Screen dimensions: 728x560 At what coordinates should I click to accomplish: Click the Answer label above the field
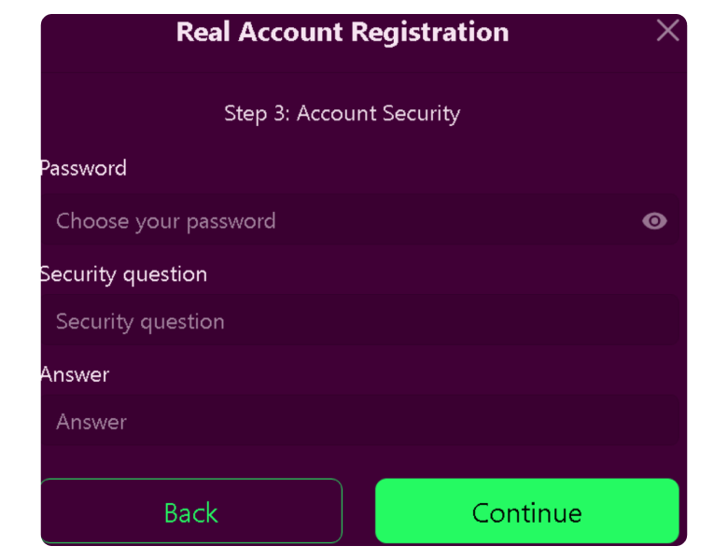[x=75, y=374]
